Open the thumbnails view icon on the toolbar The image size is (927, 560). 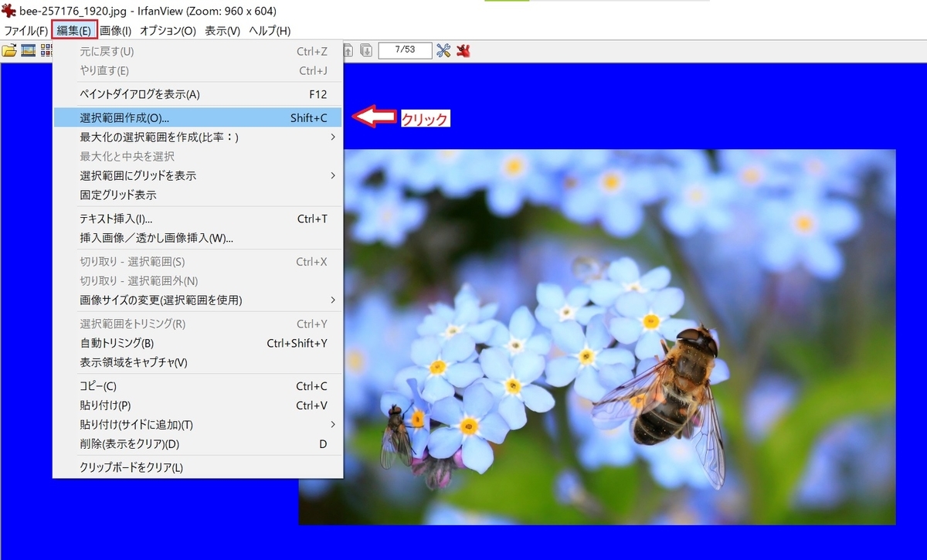click(46, 50)
